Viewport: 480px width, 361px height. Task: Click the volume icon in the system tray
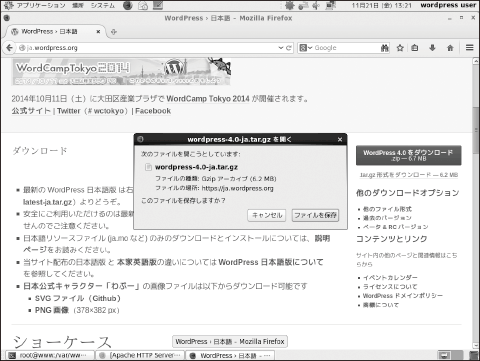(x=316, y=5)
